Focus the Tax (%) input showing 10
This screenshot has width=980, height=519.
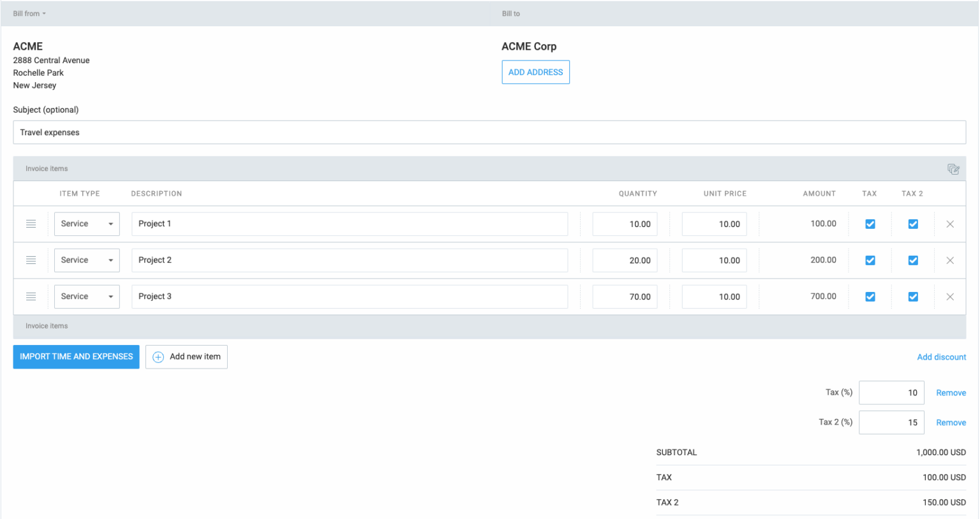coord(891,393)
